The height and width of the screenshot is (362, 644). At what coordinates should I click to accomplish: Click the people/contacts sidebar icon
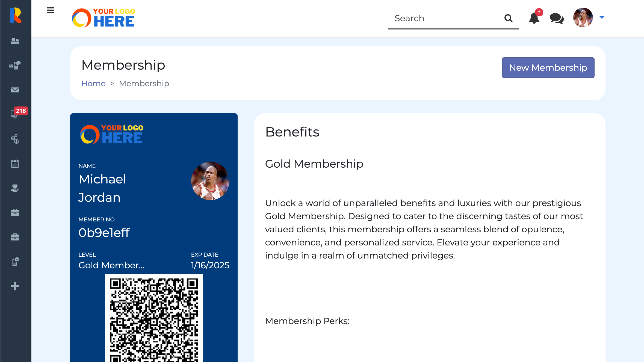[15, 41]
